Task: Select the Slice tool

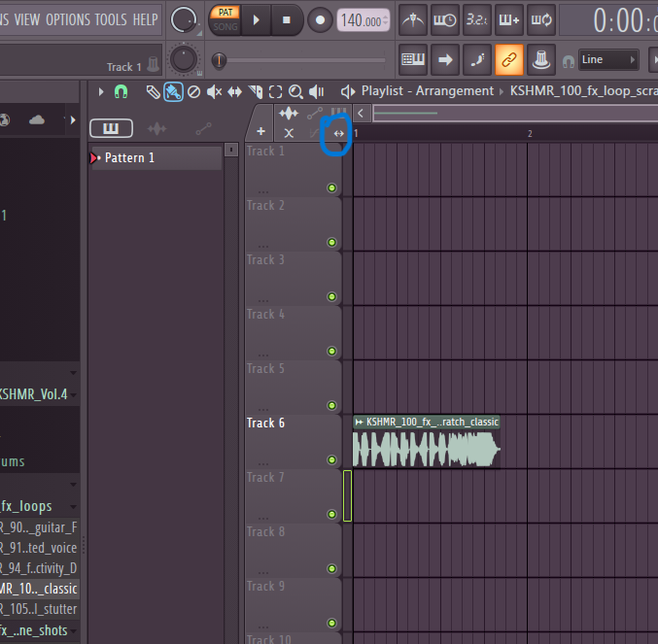Action: 256,91
